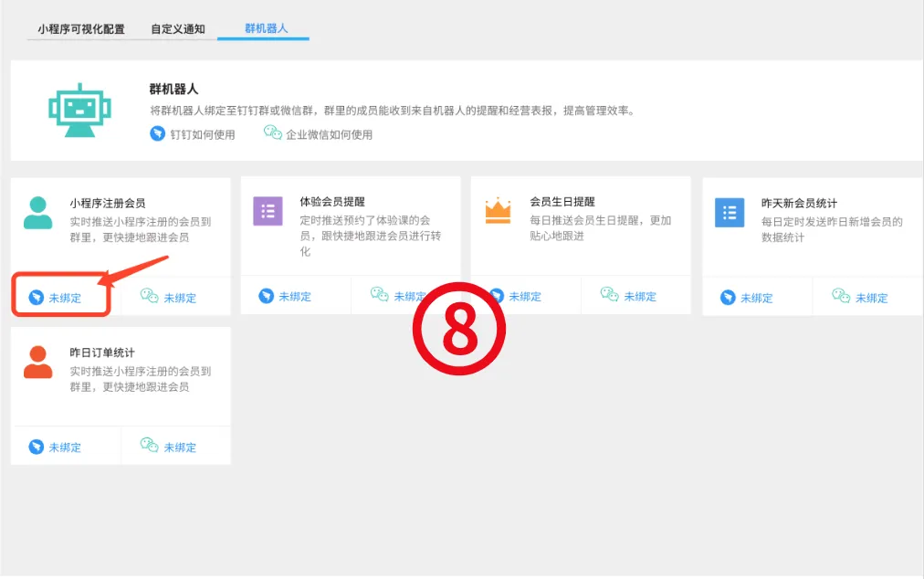Click the DingTalk icon beside 钉钉如何使用
The height and width of the screenshot is (579, 924).
tap(158, 134)
